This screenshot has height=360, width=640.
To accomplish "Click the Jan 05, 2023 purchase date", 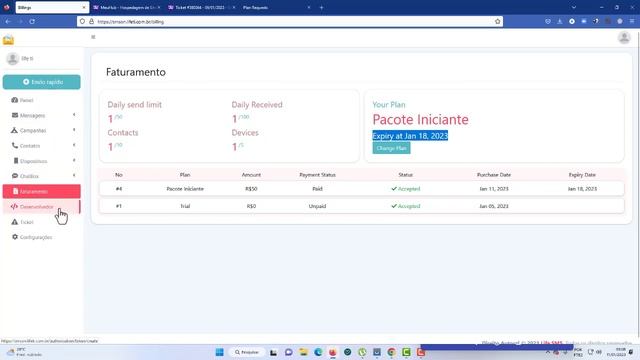I will (493, 206).
